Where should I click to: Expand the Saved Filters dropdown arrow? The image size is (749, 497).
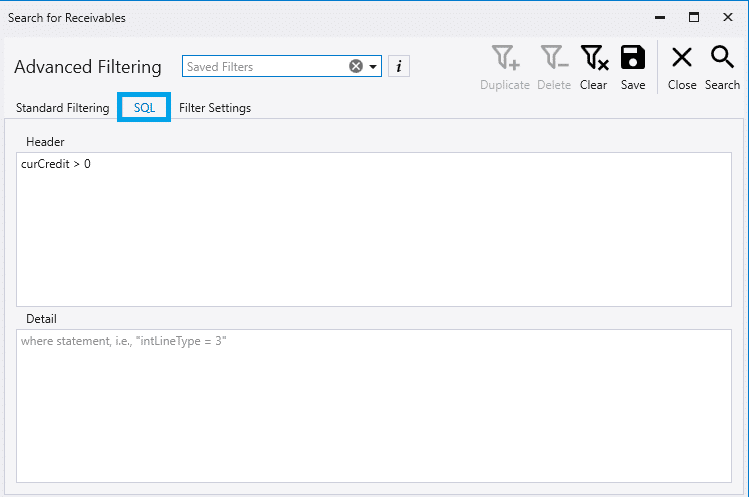374,67
